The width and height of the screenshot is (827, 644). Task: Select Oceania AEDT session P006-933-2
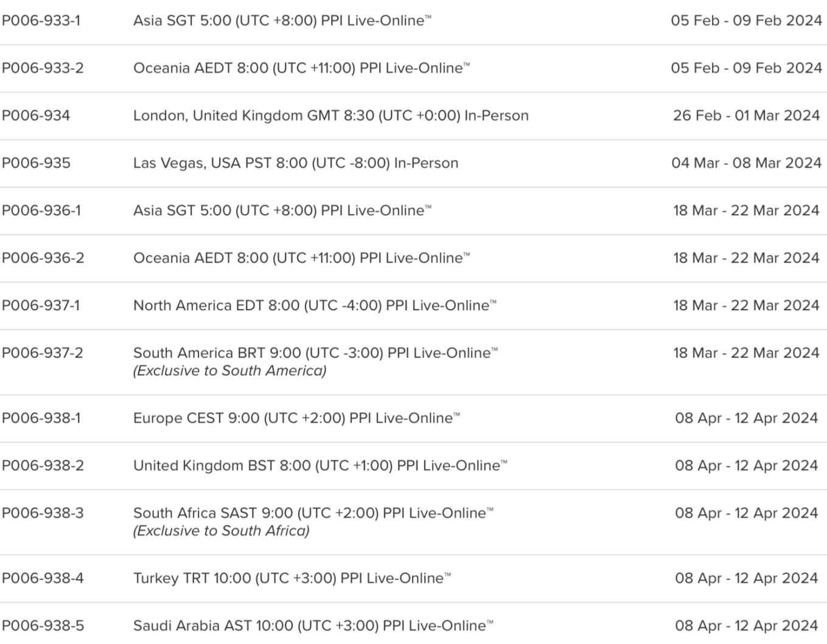(302, 68)
